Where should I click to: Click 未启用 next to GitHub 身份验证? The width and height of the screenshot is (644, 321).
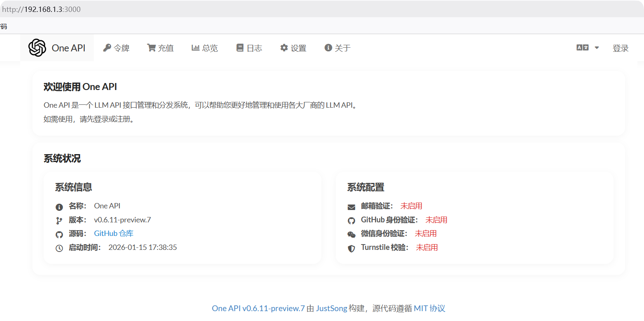coord(437,219)
